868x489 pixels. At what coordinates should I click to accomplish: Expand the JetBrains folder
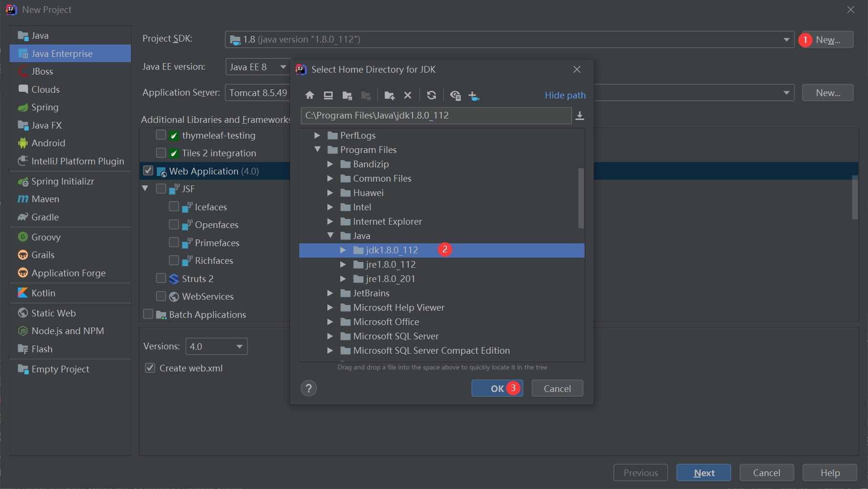pos(330,293)
